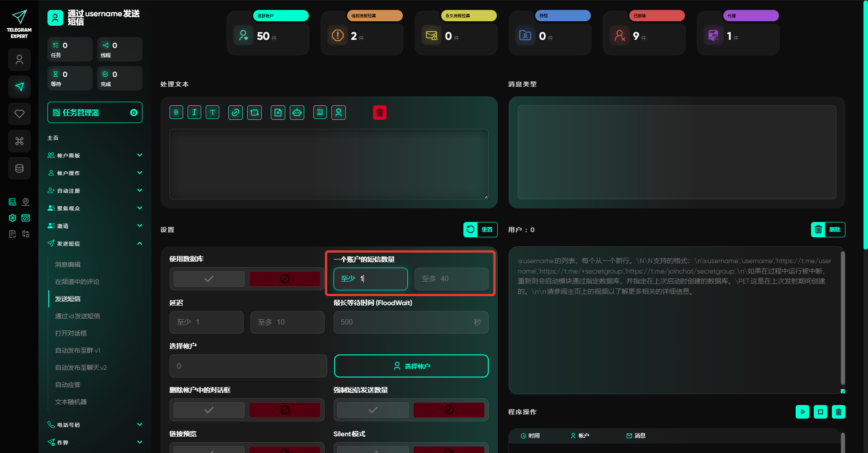868x453 pixels.
Task: Click the Bold formatting icon
Action: (x=176, y=113)
